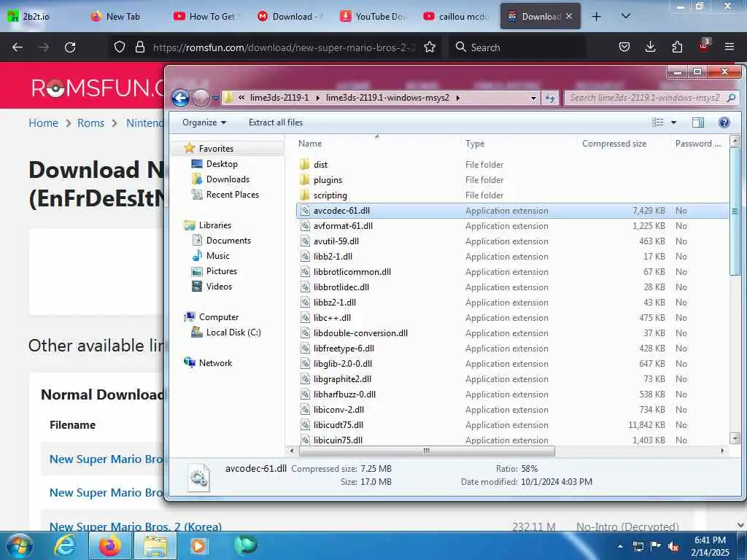747x560 pixels.
Task: Click the scroll down arrow of file list
Action: 735,438
